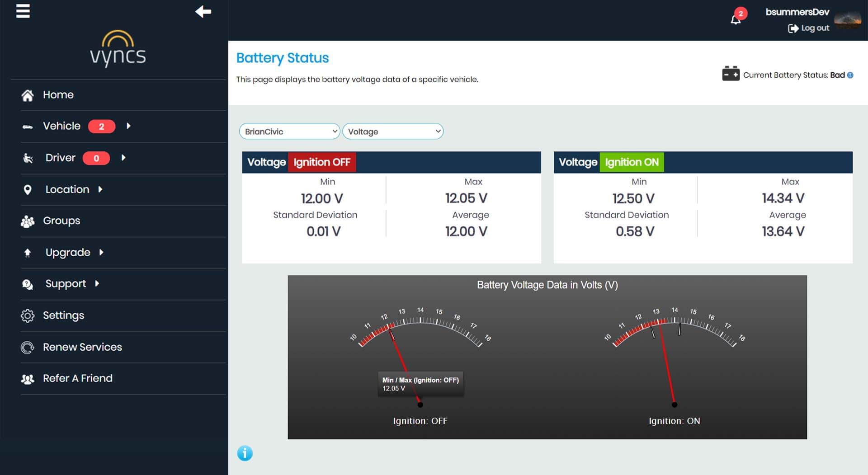
Task: Click the Ignition: OFF gauge label
Action: 420,421
